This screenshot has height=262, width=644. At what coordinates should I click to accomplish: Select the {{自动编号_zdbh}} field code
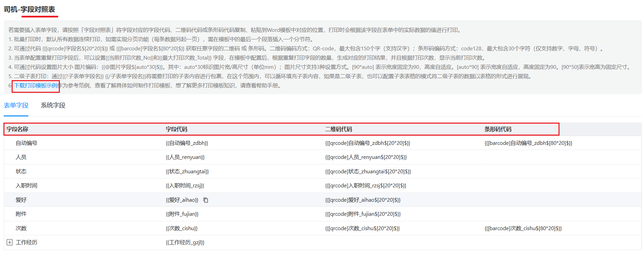pyautogui.click(x=187, y=143)
